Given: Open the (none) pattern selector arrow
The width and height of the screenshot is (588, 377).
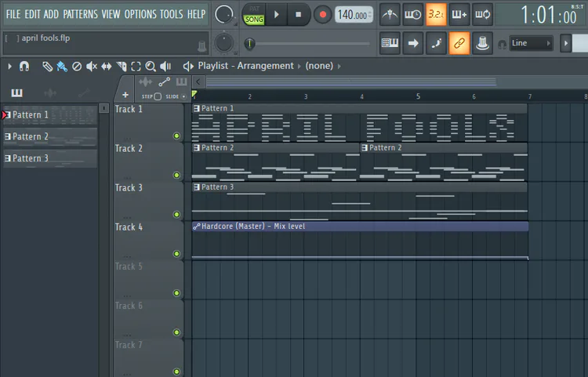Looking at the screenshot, I should (x=339, y=67).
